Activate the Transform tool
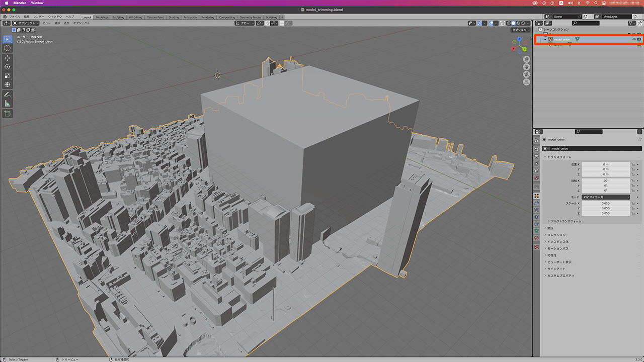 [8, 84]
